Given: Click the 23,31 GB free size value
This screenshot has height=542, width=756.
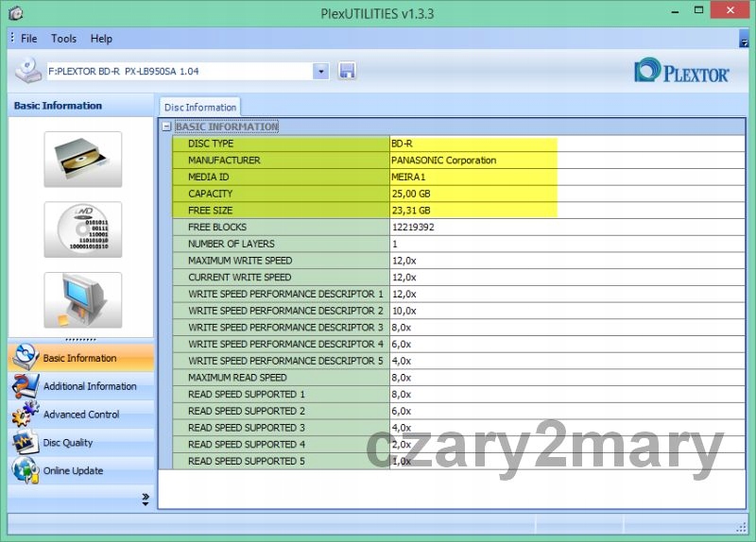Looking at the screenshot, I should (411, 211).
